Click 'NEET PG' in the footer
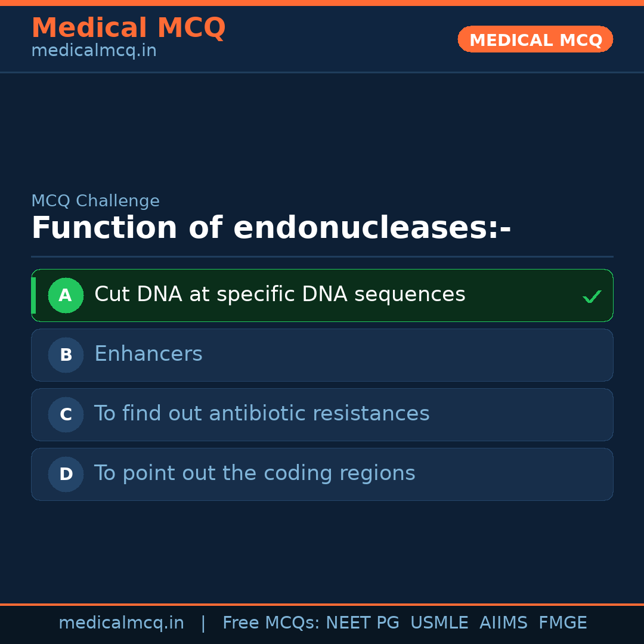Viewport: 644px width, 644px height. [363, 623]
